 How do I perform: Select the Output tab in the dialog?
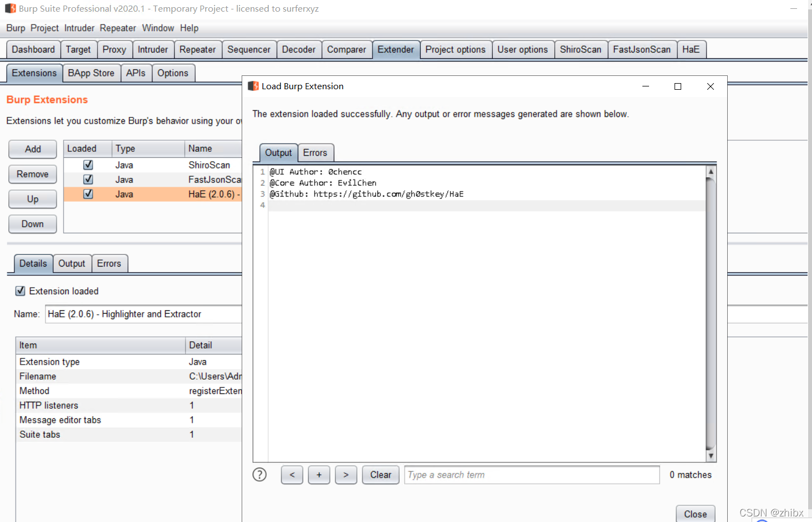(x=278, y=152)
